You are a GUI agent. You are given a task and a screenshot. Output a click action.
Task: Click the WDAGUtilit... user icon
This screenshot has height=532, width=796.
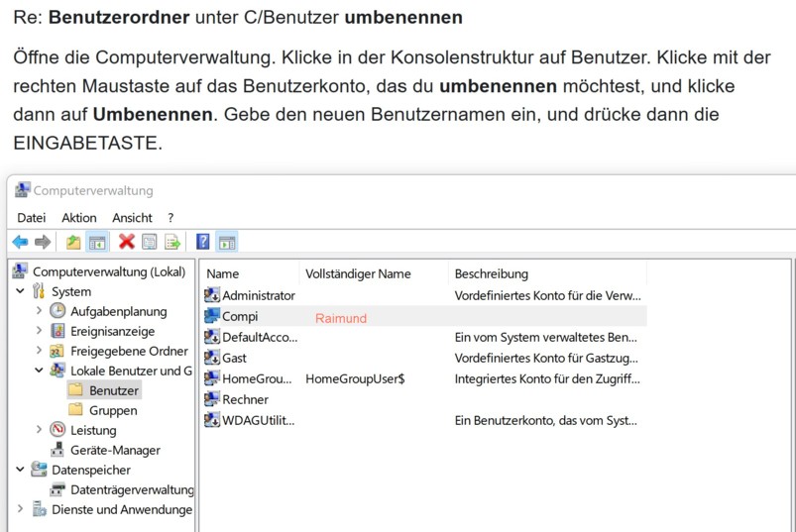point(212,420)
